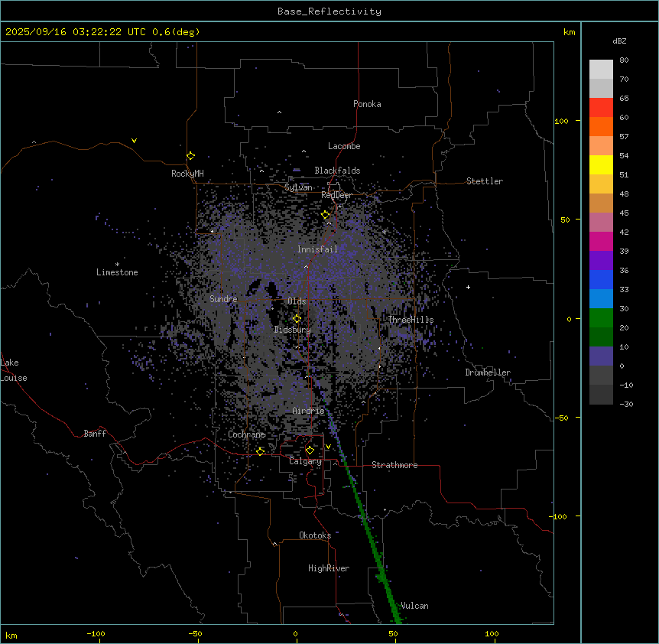Image resolution: width=659 pixels, height=644 pixels.
Task: Click the Okotoks label
Action: (315, 535)
